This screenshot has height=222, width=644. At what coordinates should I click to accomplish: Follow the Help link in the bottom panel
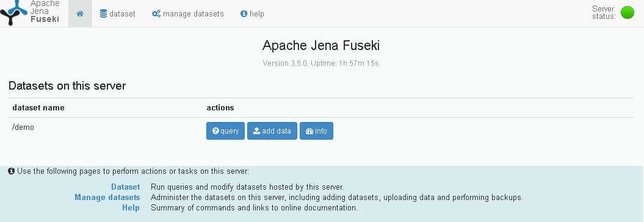131,207
